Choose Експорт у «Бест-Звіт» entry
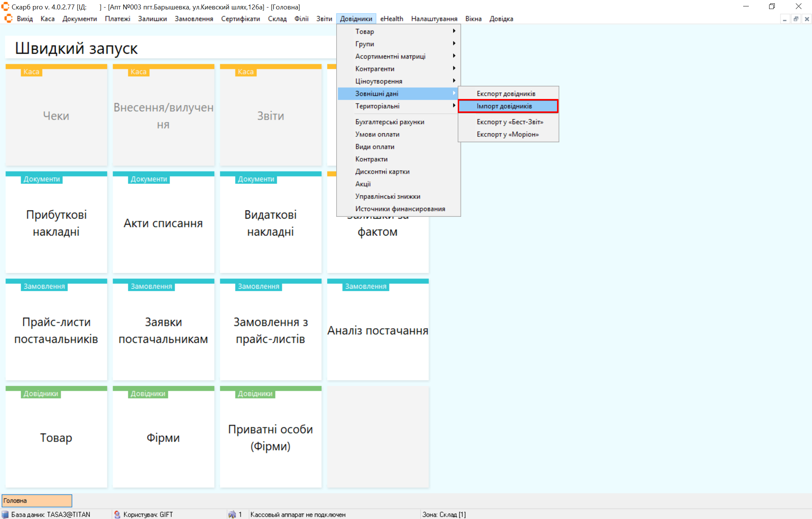The width and height of the screenshot is (812, 519). tap(510, 122)
